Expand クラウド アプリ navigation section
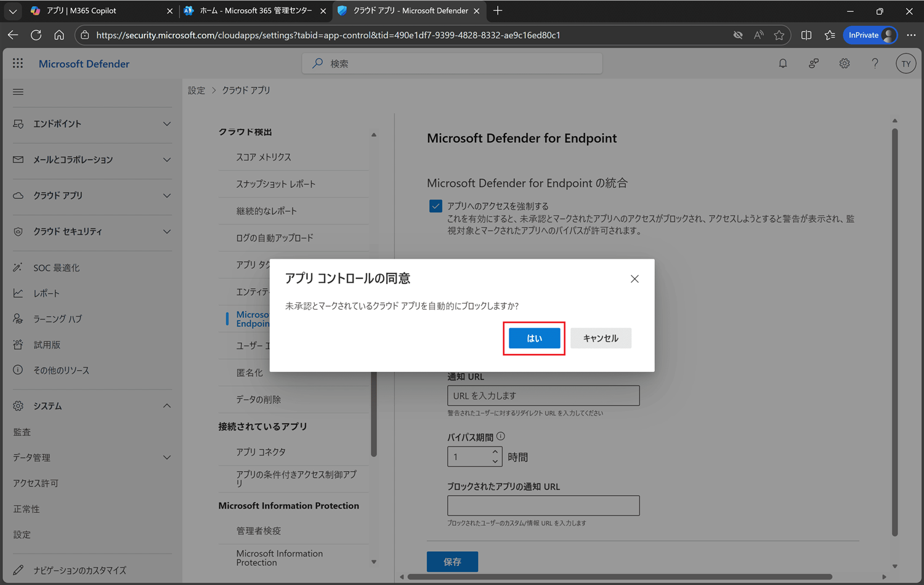924x585 pixels. 167,195
